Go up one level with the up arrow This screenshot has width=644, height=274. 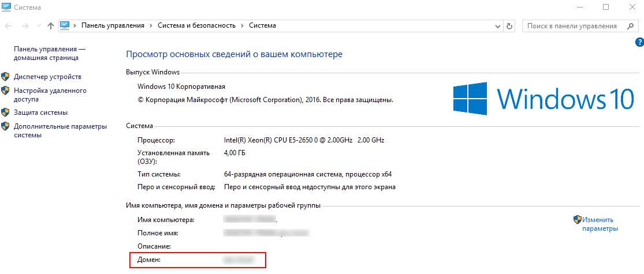51,26
